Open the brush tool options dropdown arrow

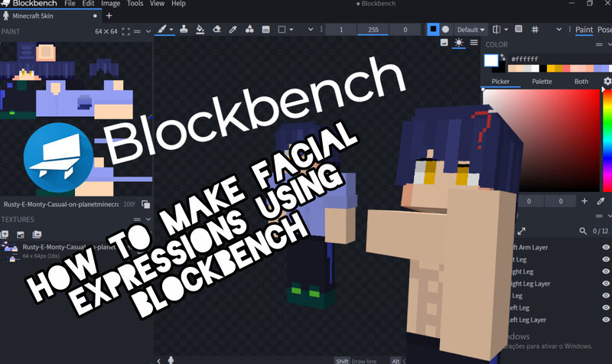(171, 30)
